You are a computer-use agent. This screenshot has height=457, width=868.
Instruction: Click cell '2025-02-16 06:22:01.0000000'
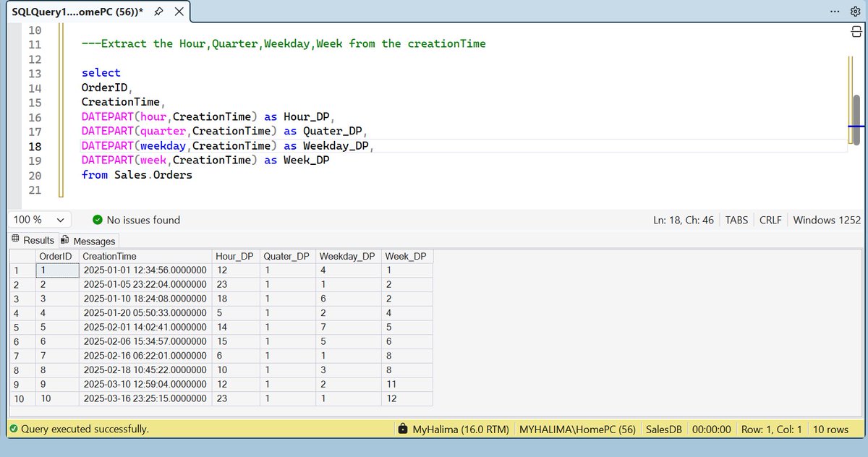(x=145, y=355)
